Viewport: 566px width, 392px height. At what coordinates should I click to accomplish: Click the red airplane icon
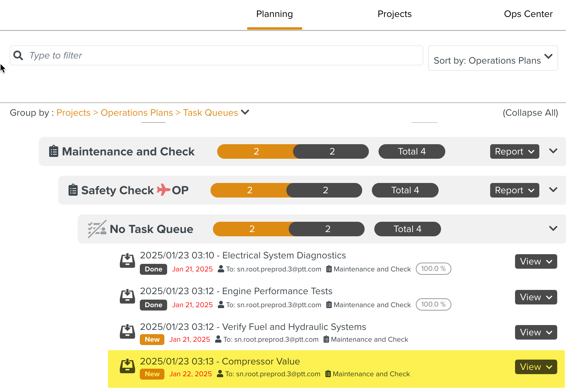[x=163, y=190]
